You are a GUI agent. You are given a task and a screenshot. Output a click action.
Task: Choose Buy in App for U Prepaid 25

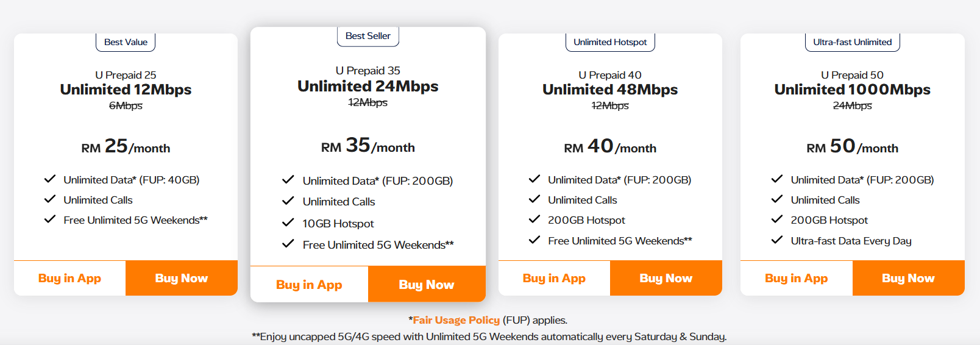coord(69,279)
